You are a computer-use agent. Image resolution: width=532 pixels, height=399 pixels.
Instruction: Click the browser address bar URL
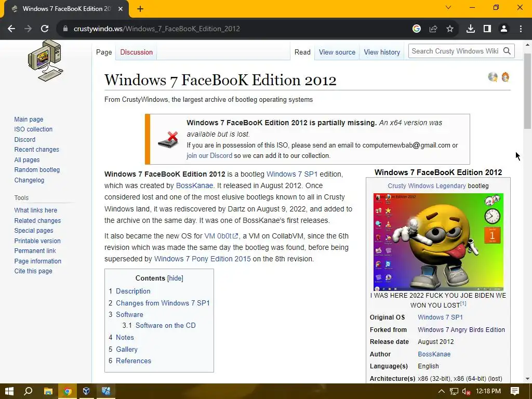click(x=157, y=29)
